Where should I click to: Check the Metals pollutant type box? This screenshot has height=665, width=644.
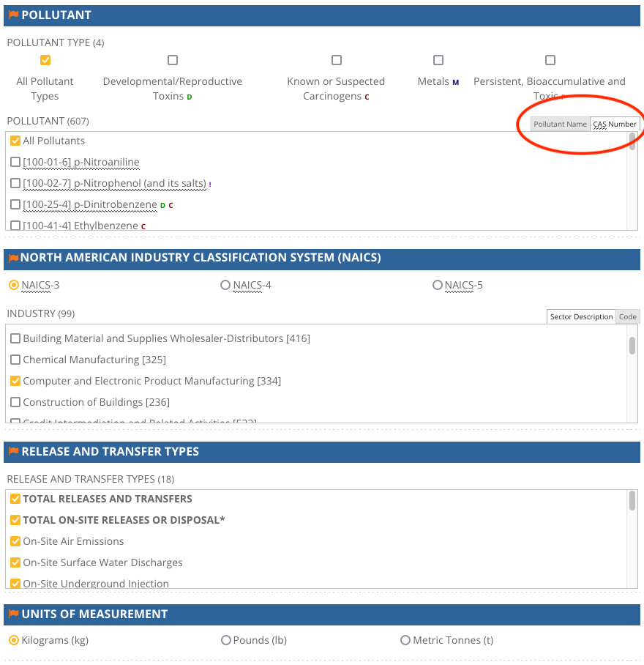(x=438, y=60)
